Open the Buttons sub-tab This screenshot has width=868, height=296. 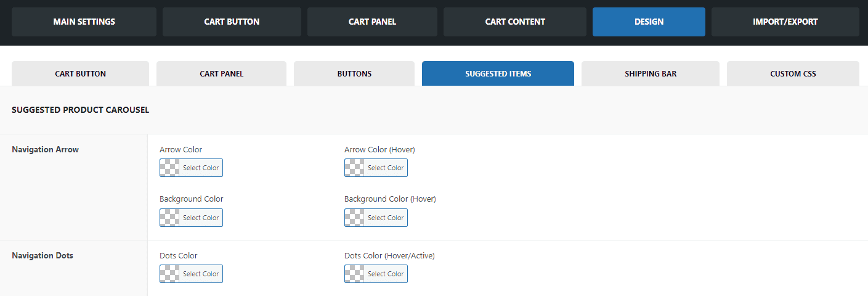click(354, 73)
